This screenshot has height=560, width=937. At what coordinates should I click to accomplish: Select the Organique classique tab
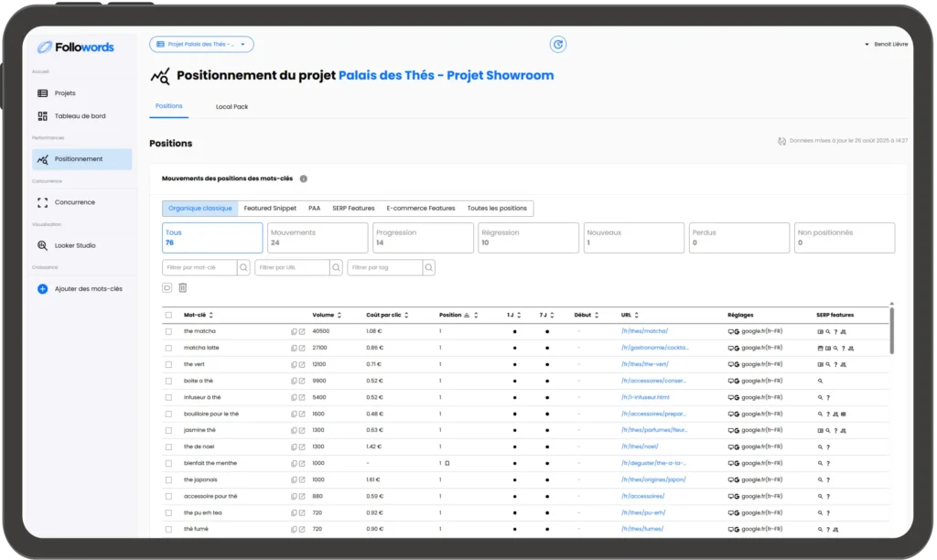(200, 209)
